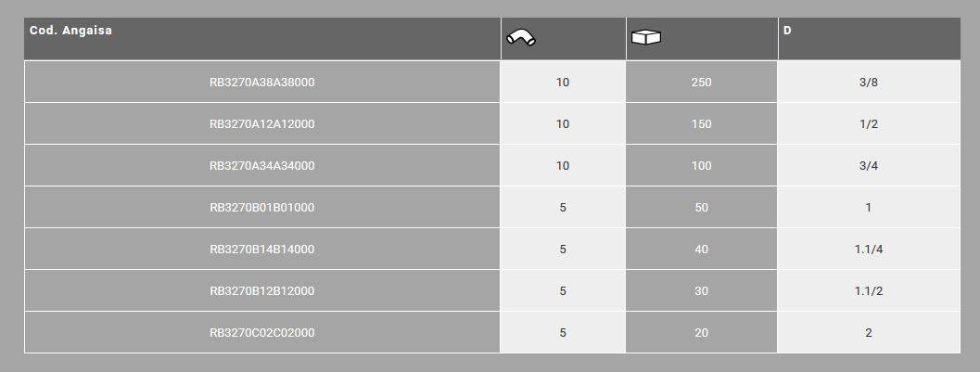Select product code RB3270A12A12000
The width and height of the screenshot is (980, 372).
coord(262,124)
